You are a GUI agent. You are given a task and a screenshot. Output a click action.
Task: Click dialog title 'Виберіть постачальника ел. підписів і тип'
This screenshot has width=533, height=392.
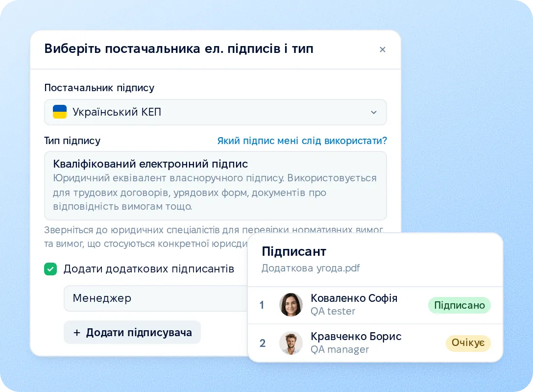179,49
